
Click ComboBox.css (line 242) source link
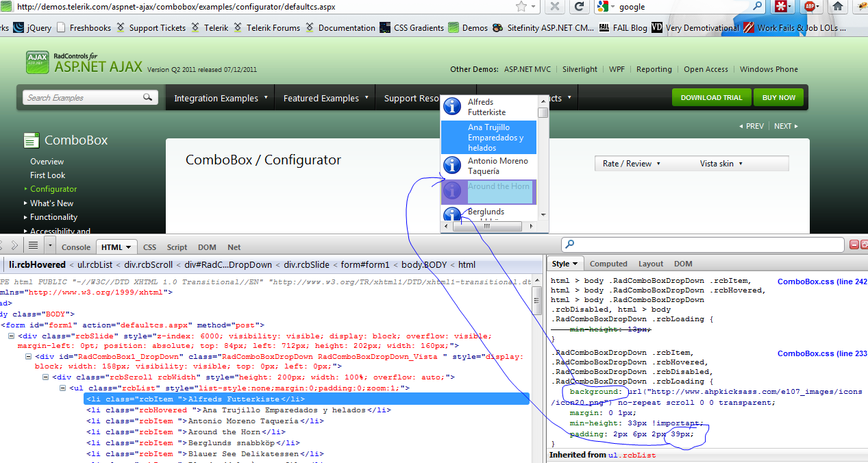tap(822, 281)
